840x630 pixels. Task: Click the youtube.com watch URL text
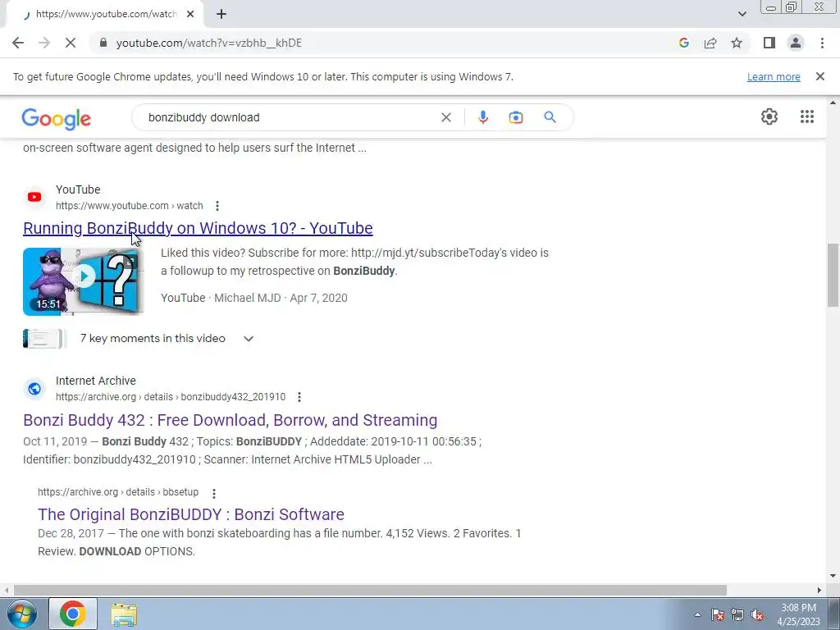(129, 206)
